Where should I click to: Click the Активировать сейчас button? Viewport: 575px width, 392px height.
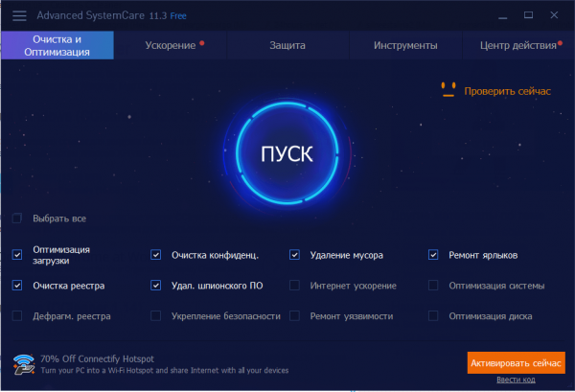[x=516, y=362]
